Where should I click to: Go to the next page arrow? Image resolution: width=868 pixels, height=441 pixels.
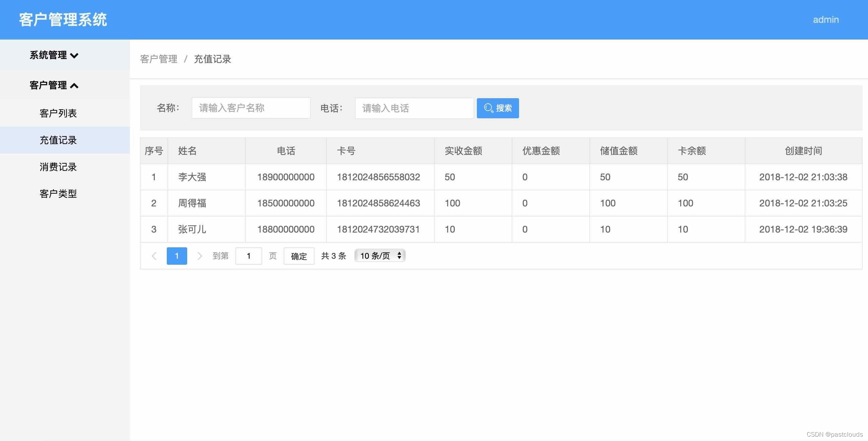[x=200, y=256]
